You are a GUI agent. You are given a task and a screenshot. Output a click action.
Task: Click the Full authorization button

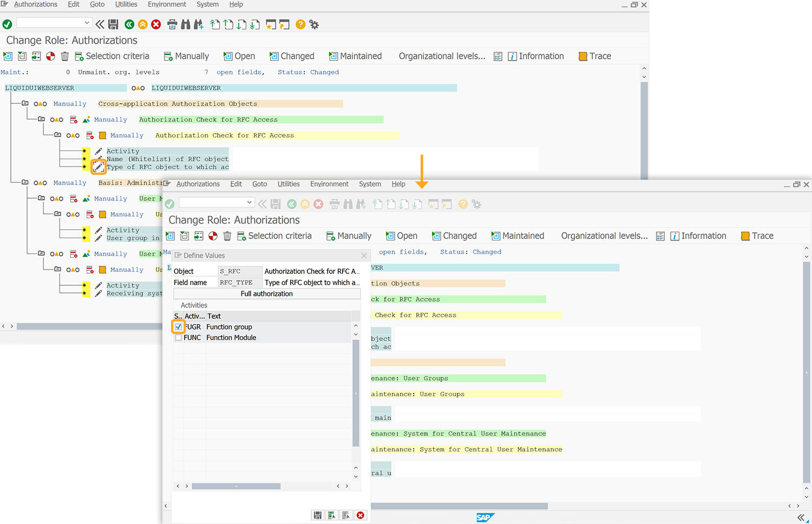click(267, 294)
